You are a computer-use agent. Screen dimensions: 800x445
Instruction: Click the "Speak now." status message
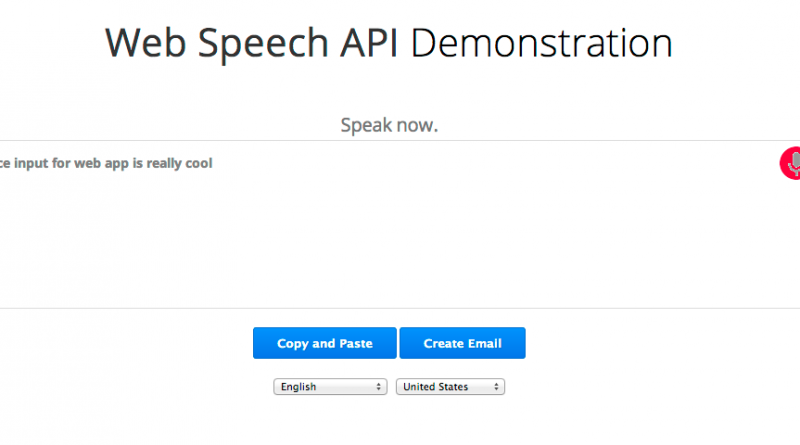pos(389,125)
